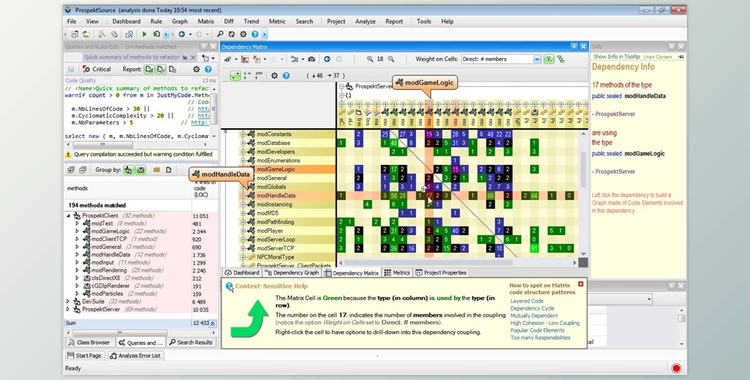This screenshot has width=750, height=380.
Task: Expand all groups in the query results
Action: click(x=71, y=170)
